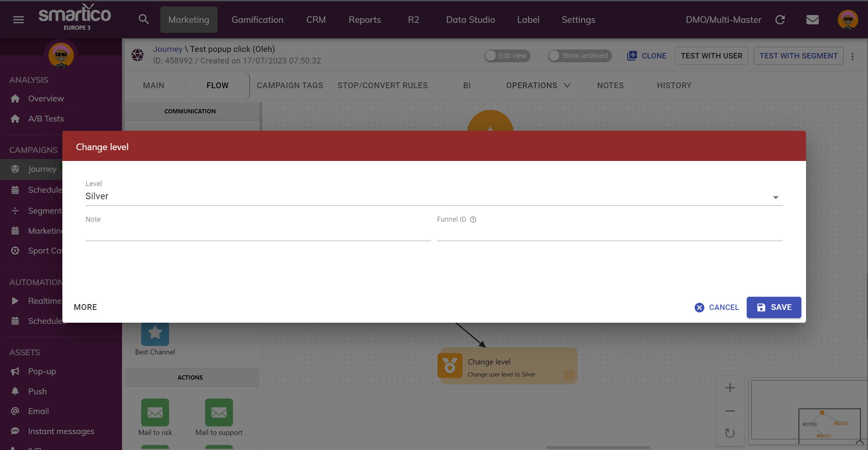This screenshot has height=450, width=868.
Task: Open the mail envelope icon
Action: [x=812, y=20]
